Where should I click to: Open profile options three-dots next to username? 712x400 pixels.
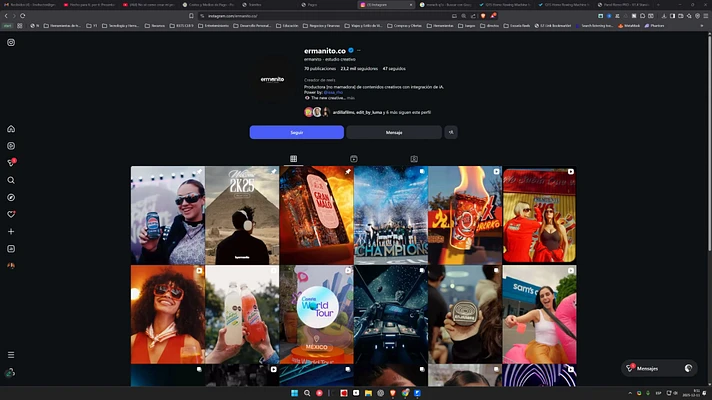pos(359,50)
